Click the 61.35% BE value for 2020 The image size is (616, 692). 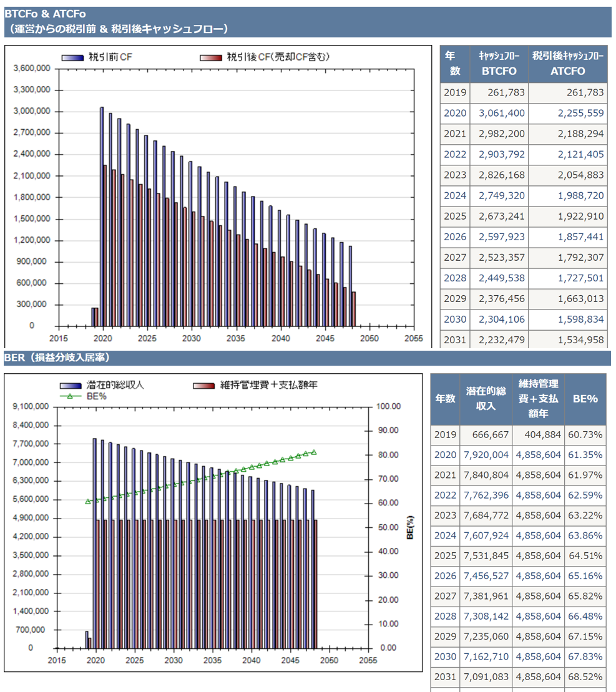pos(585,455)
